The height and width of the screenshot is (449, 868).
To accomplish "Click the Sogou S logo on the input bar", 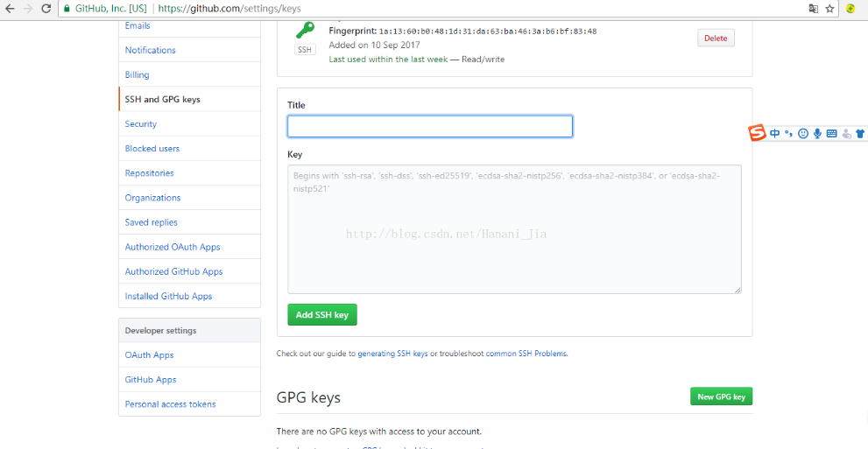I will coord(758,133).
